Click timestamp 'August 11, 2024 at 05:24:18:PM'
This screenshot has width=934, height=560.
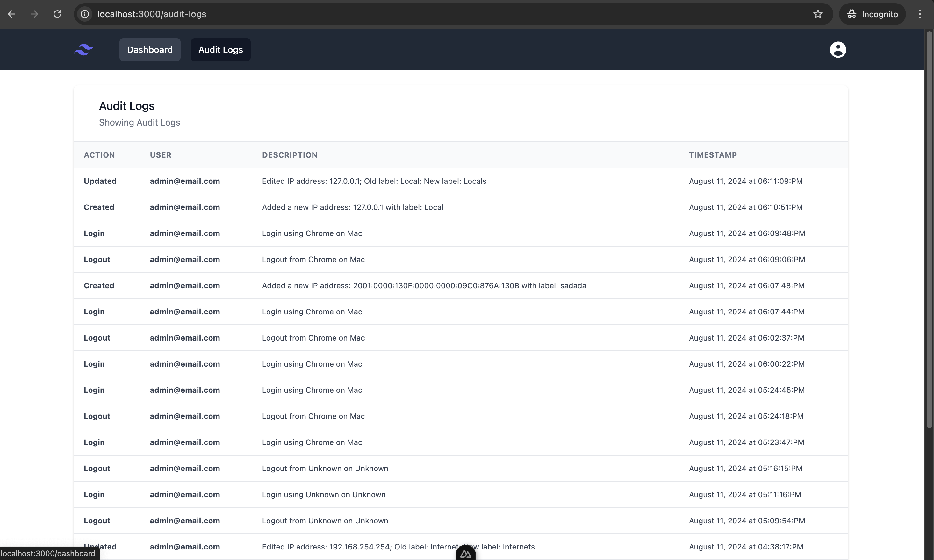point(746,416)
